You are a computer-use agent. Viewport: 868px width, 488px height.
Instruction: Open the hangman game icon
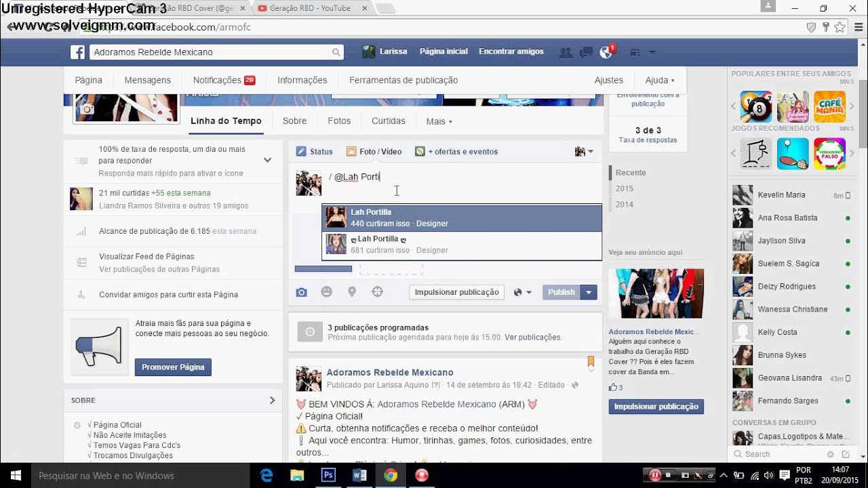(x=755, y=154)
